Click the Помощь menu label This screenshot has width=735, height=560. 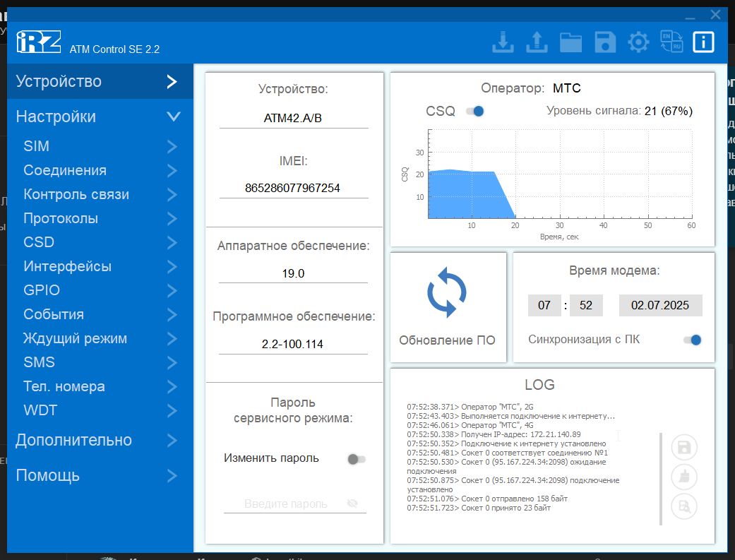tap(48, 475)
